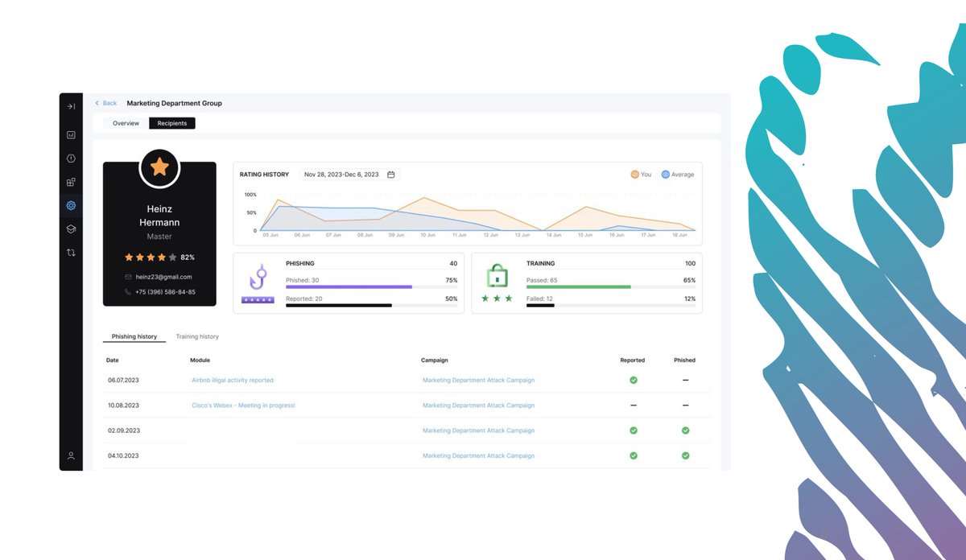Click the 'Master' rank label
The height and width of the screenshot is (560, 966).
point(159,237)
